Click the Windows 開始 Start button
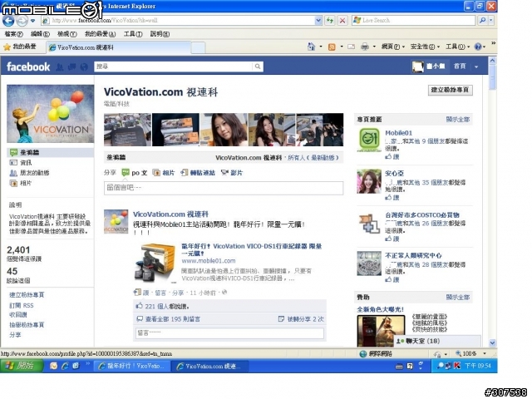The image size is (532, 399). [22, 366]
